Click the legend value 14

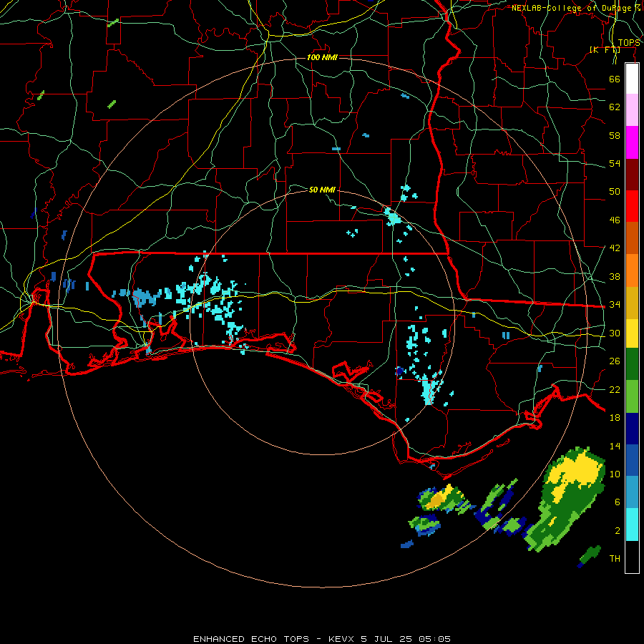[x=615, y=446]
